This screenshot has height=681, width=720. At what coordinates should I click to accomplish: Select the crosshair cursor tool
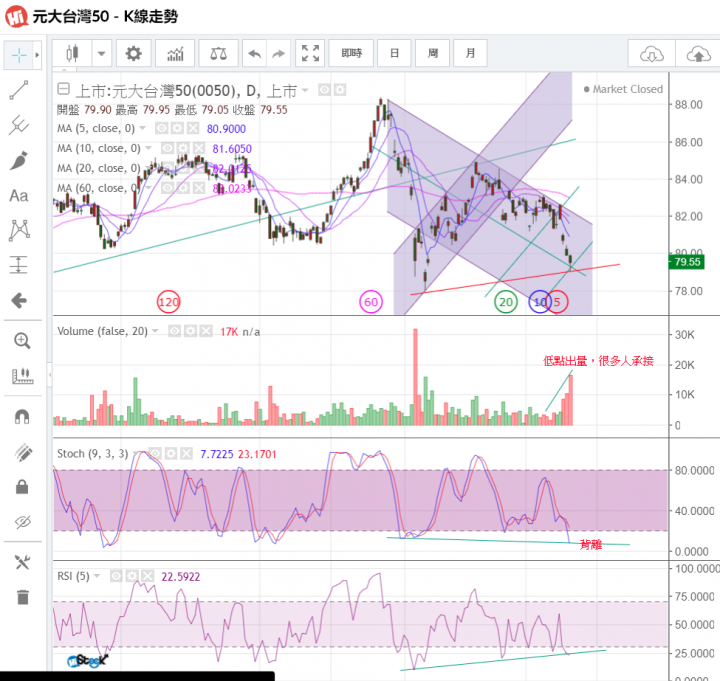(18, 56)
